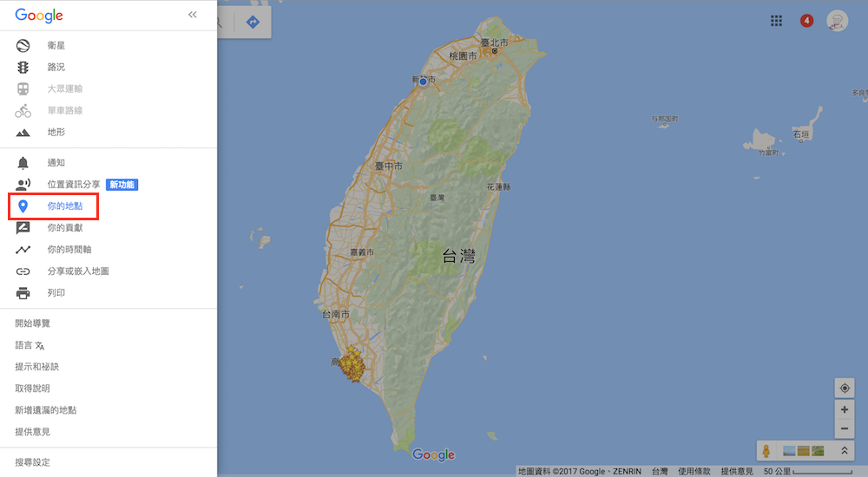The height and width of the screenshot is (477, 868).
Task: Click 取得說明 get help
Action: tap(33, 389)
